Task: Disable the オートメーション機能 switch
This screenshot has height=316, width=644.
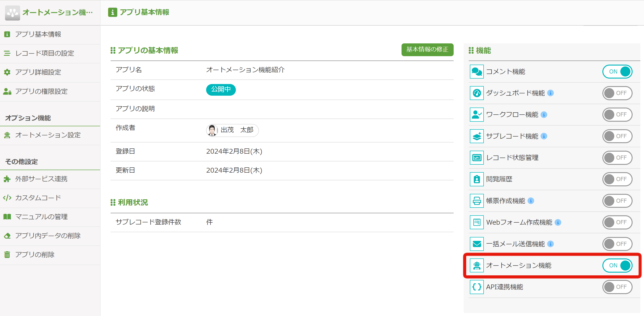Action: coord(617,265)
